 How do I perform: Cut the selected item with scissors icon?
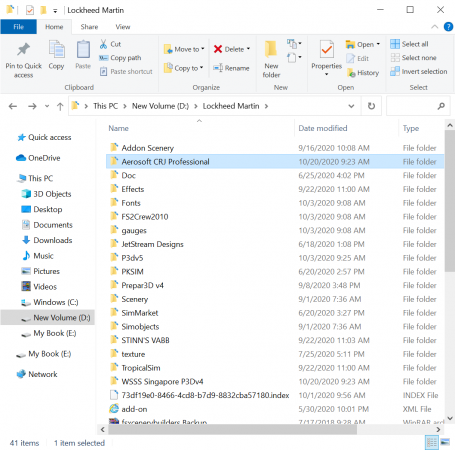click(110, 44)
